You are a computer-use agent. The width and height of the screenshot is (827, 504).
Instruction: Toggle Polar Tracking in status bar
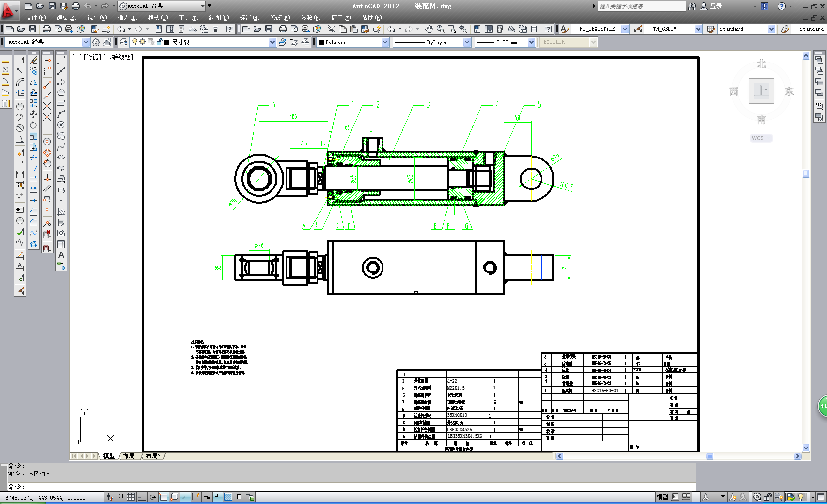[x=153, y=497]
